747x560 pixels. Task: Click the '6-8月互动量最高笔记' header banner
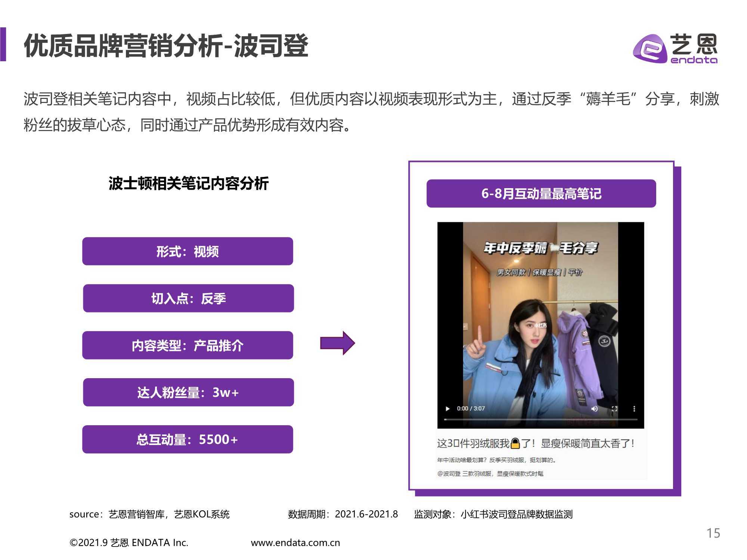541,193
